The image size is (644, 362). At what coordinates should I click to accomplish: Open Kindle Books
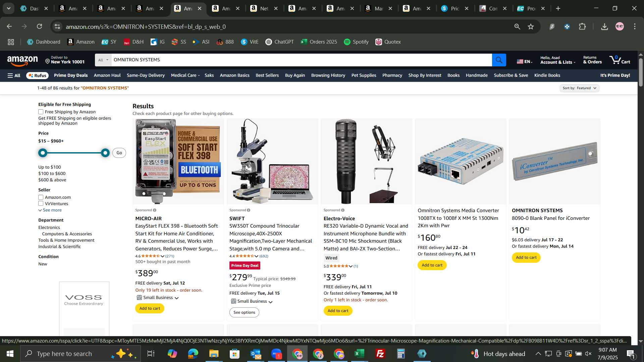coord(547,75)
